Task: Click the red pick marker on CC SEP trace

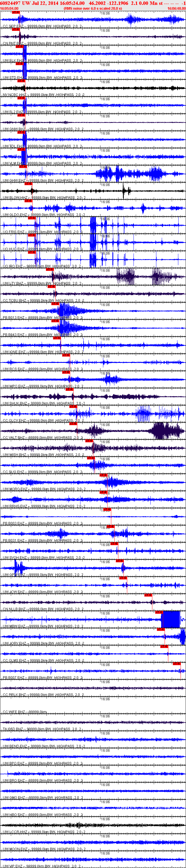Action: [16, 13]
